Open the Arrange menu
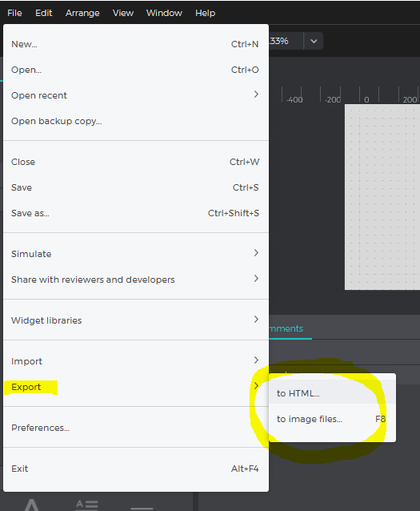 [82, 13]
